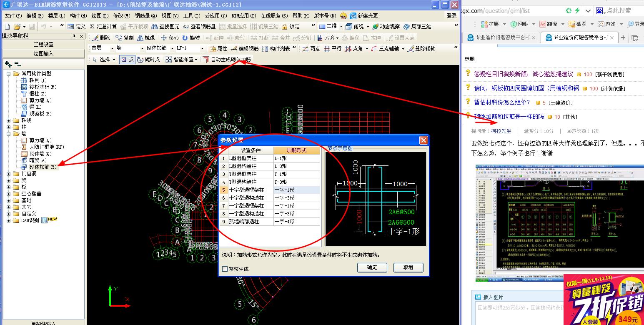Click the new file icon
The height and width of the screenshot is (325, 644).
8,26
